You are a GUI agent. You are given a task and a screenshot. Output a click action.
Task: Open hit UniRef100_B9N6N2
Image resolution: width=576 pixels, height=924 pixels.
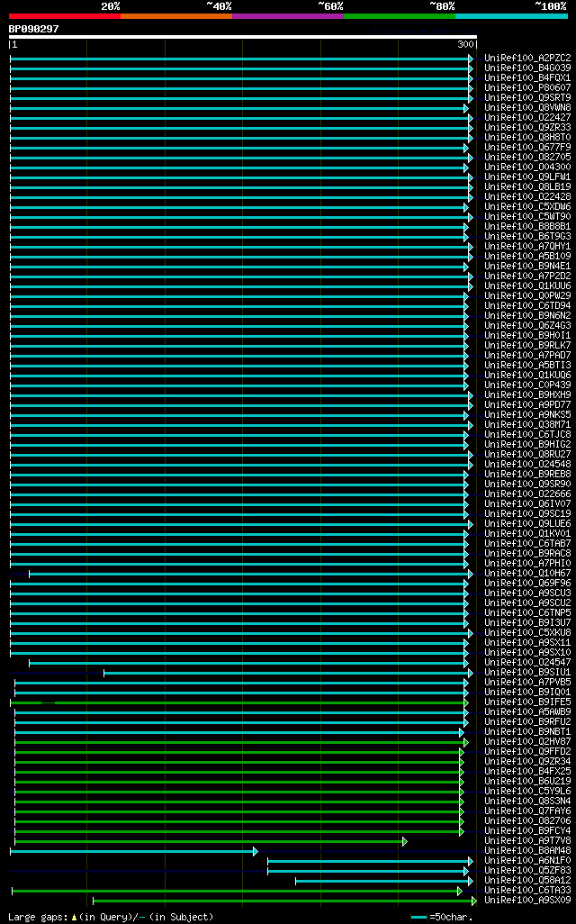pos(527,316)
